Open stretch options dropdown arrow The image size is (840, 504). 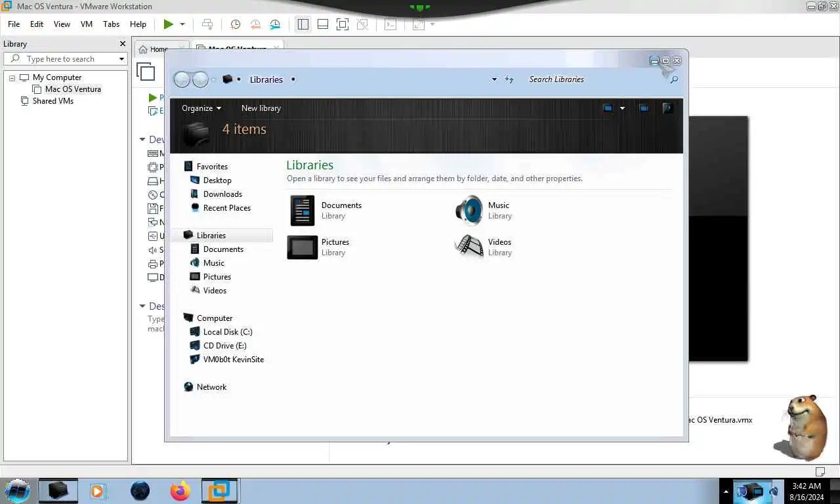(432, 24)
